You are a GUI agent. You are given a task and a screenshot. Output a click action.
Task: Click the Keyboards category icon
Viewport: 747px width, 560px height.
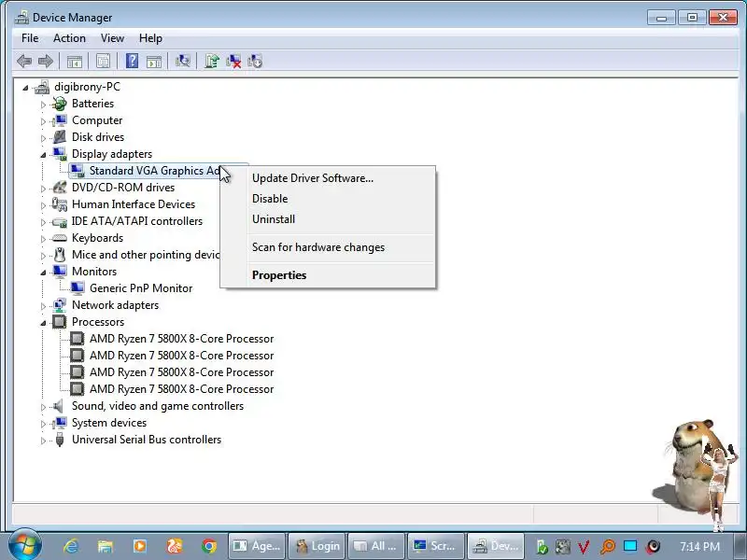[x=60, y=238]
